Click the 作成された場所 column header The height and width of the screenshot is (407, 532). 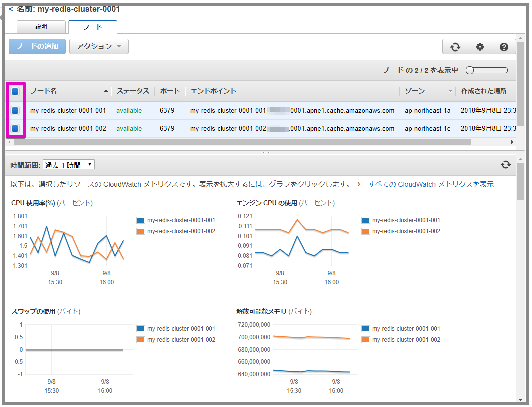point(484,91)
